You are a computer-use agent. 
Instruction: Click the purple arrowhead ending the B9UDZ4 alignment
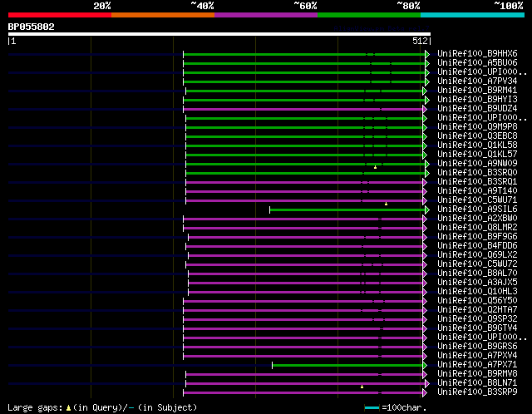[425, 109]
